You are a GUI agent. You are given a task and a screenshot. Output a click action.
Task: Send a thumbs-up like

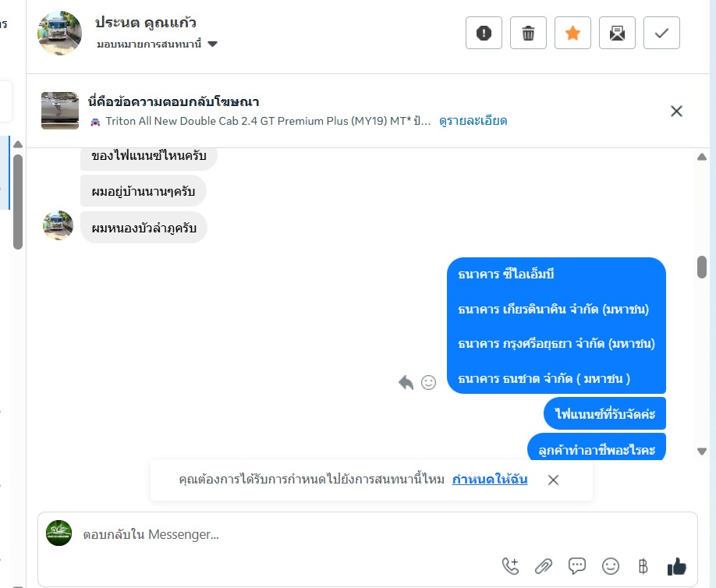676,566
